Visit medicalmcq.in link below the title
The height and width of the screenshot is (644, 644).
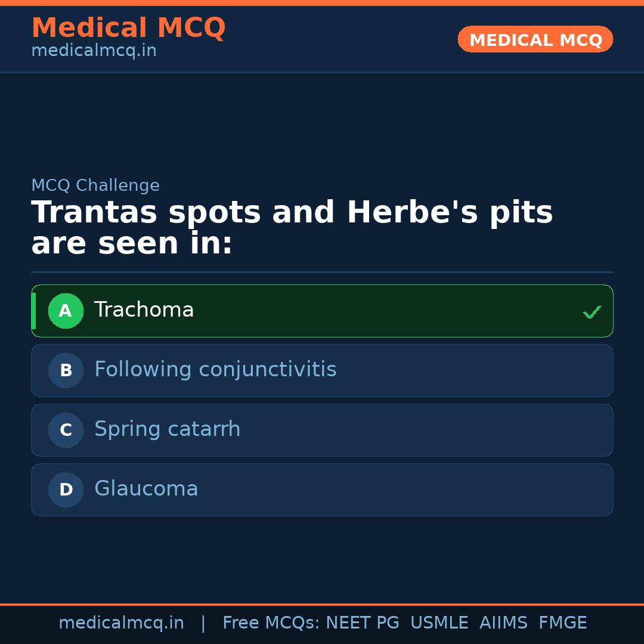[x=94, y=51]
